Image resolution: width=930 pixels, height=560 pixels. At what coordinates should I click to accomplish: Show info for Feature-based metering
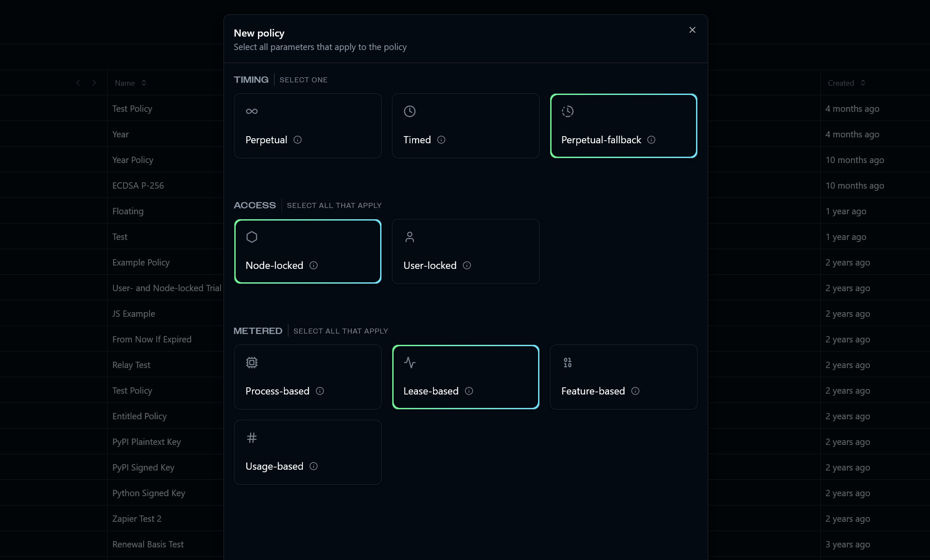[635, 391]
